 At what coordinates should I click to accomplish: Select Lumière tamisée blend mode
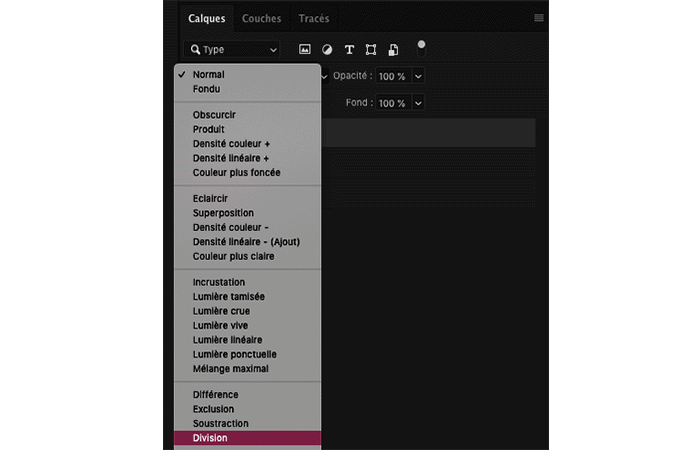click(247, 296)
